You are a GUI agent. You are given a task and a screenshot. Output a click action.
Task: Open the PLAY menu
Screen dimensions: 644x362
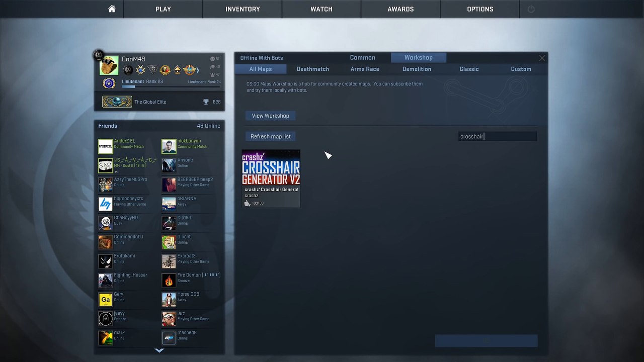click(163, 9)
